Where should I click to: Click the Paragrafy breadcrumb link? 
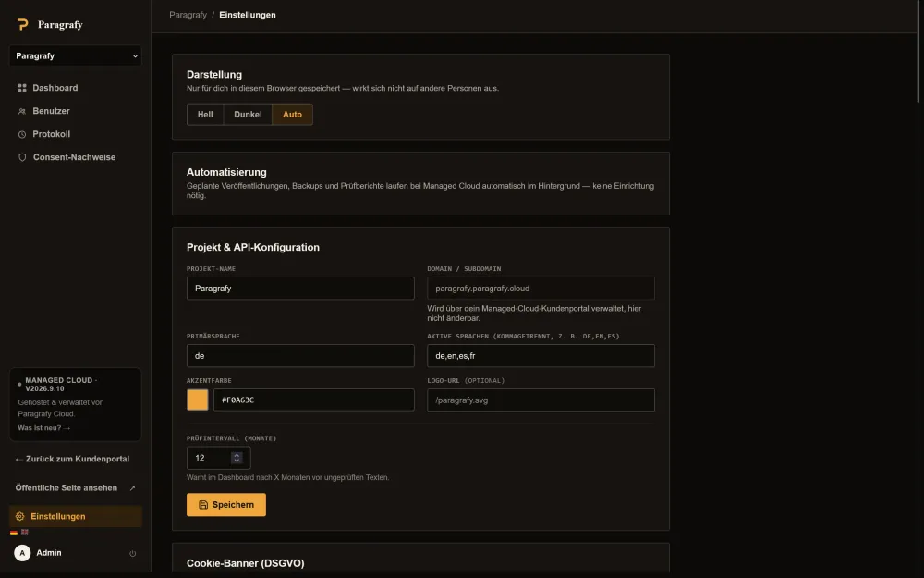point(188,15)
